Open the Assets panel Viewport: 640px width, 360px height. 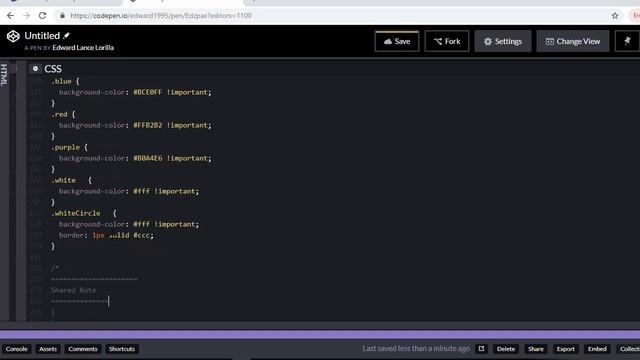pos(48,349)
